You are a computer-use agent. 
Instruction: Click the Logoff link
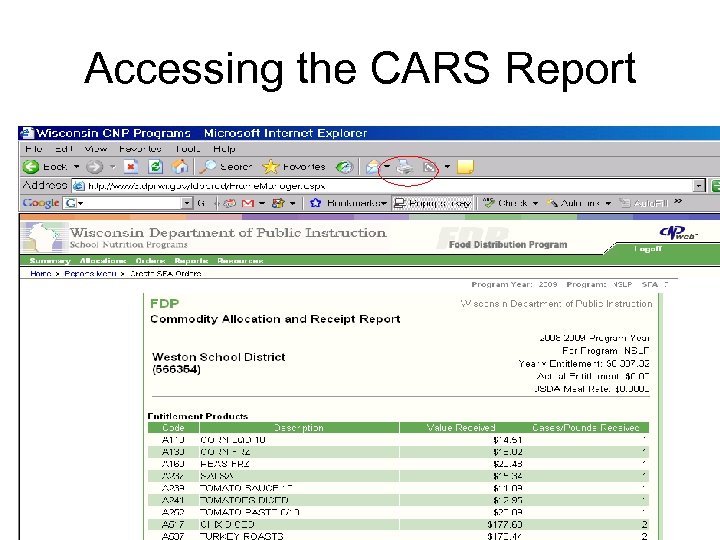[648, 249]
